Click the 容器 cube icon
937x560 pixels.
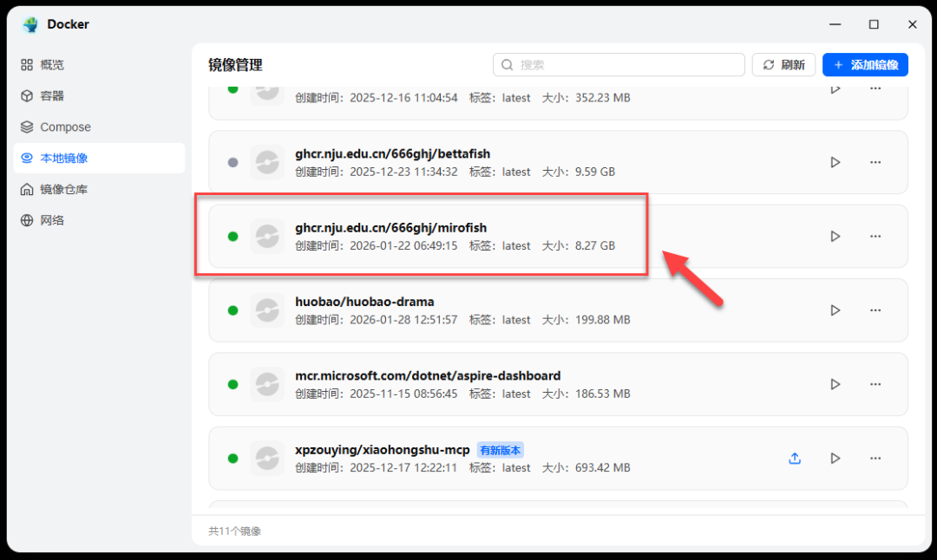[27, 95]
